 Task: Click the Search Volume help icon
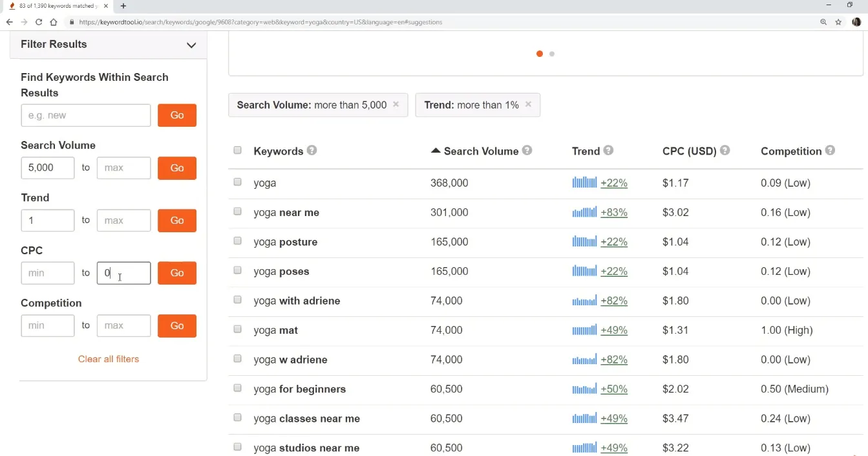tap(527, 151)
